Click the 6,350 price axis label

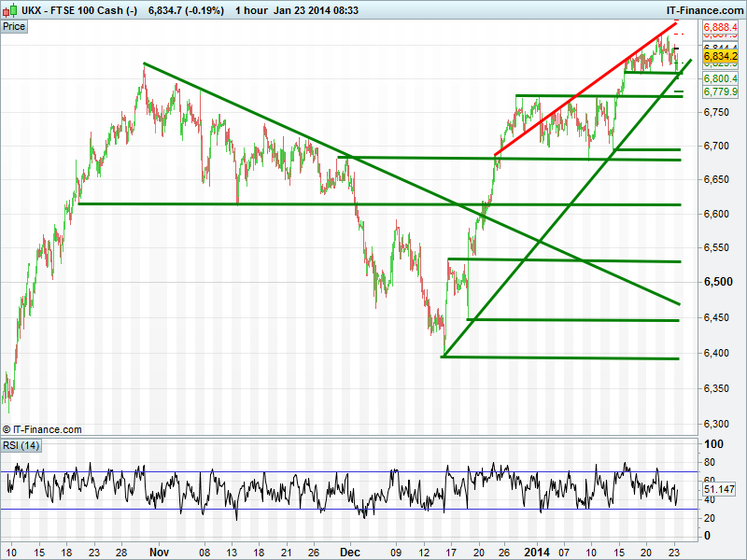click(x=716, y=388)
